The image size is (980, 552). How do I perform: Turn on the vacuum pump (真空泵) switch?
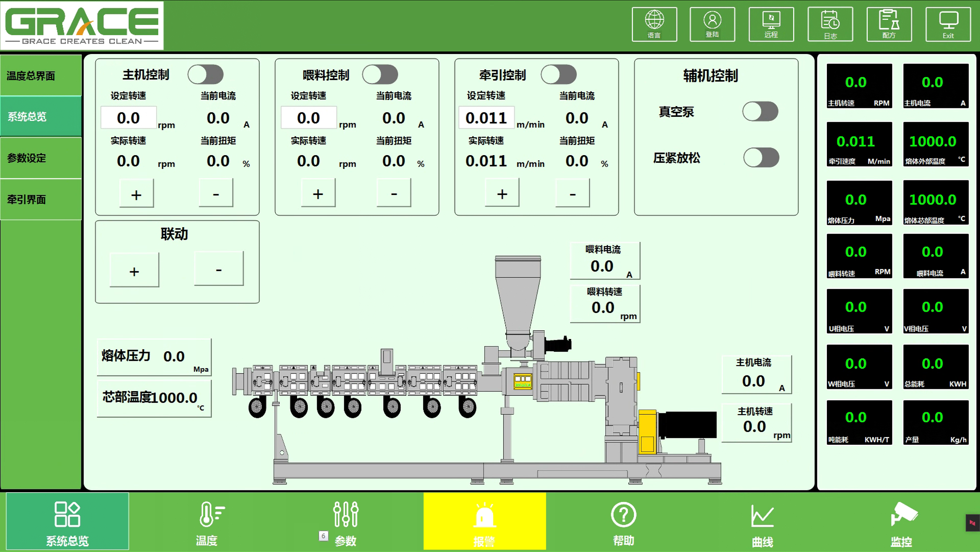[760, 111]
